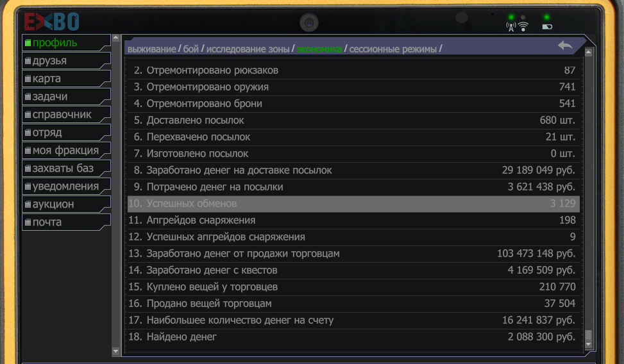Switch to the бой tab
The image size is (624, 364).
coord(190,49)
